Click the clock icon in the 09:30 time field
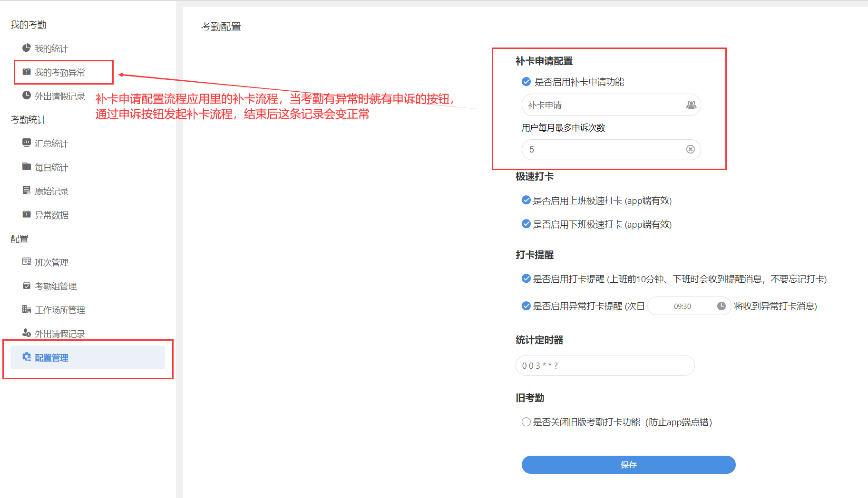 click(x=721, y=306)
